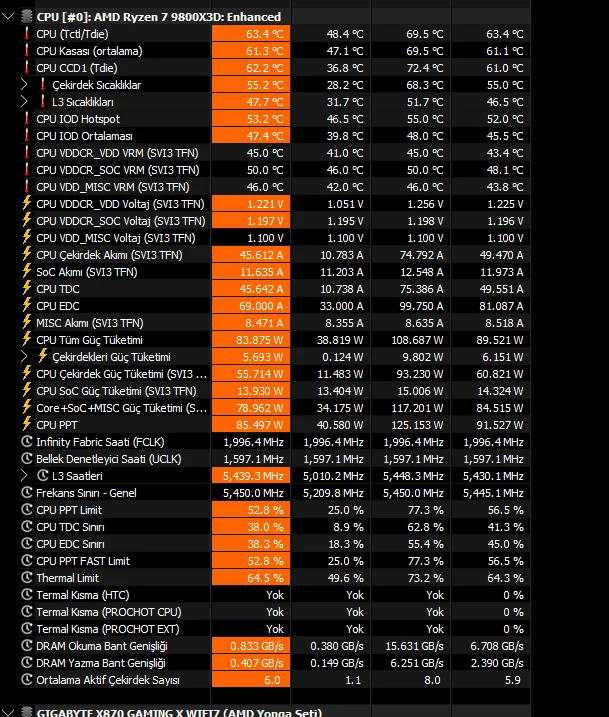Click lightning icon beside SoC Akımı
This screenshot has width=609, height=717.
pos(27,271)
